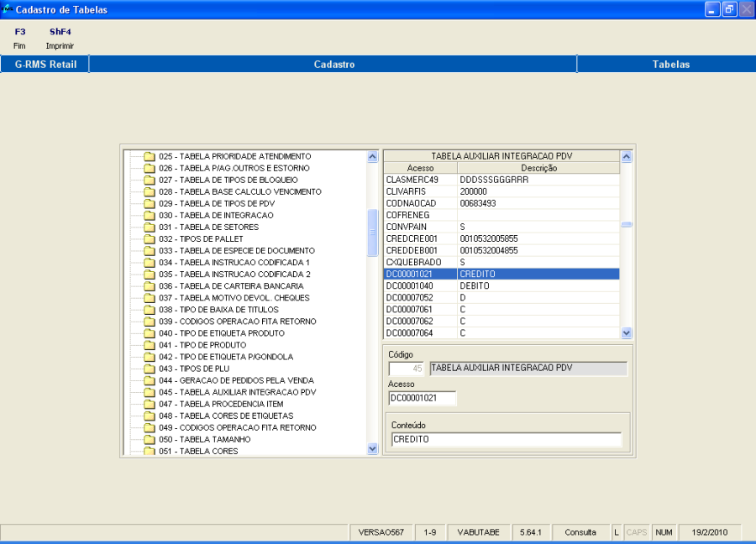Select the DC00007064 row

point(501,333)
